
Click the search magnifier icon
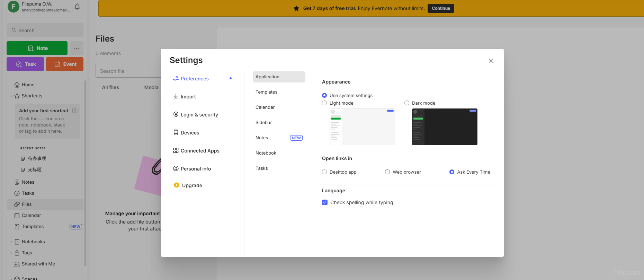14,30
